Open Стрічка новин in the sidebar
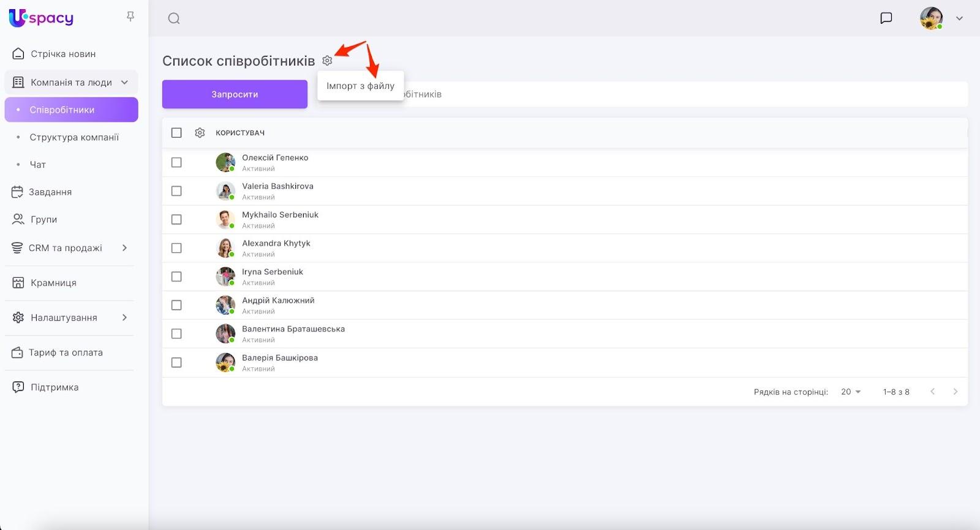This screenshot has height=530, width=980. tap(63, 54)
